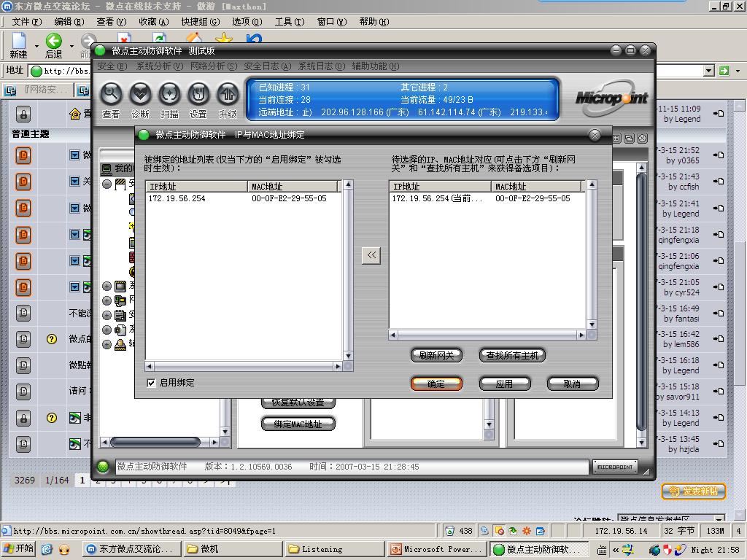Open the 网络分析(S) menu
The height and width of the screenshot is (560, 747).
[x=214, y=66]
